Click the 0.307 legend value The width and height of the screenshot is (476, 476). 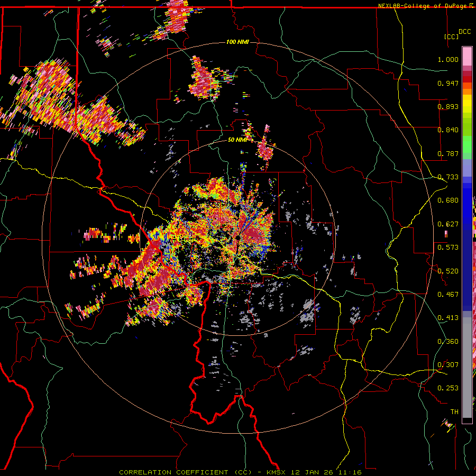[x=448, y=365]
